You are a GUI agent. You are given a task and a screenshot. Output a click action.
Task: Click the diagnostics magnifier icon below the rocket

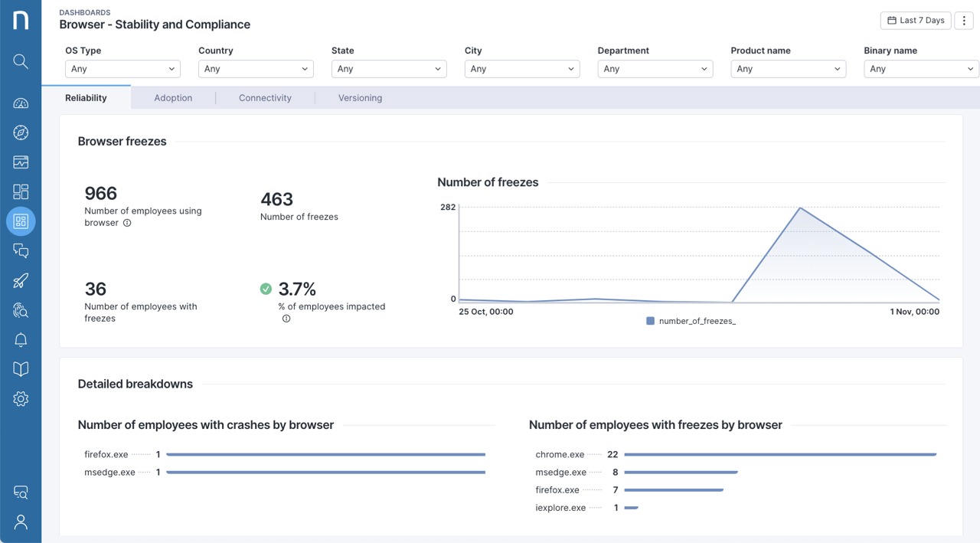(21, 310)
